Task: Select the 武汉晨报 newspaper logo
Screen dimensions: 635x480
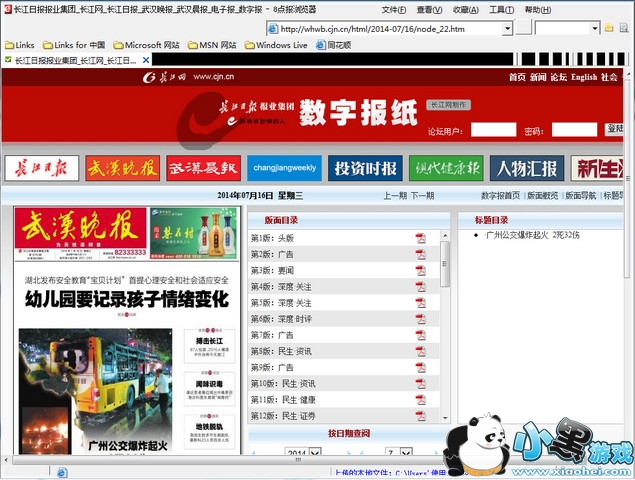Action: point(203,168)
